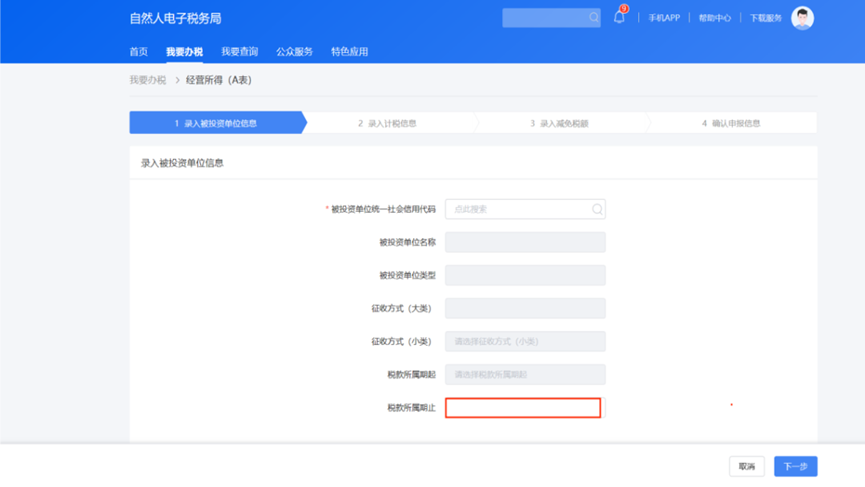This screenshot has width=865, height=487.
Task: Click the 取消 button
Action: tap(747, 466)
